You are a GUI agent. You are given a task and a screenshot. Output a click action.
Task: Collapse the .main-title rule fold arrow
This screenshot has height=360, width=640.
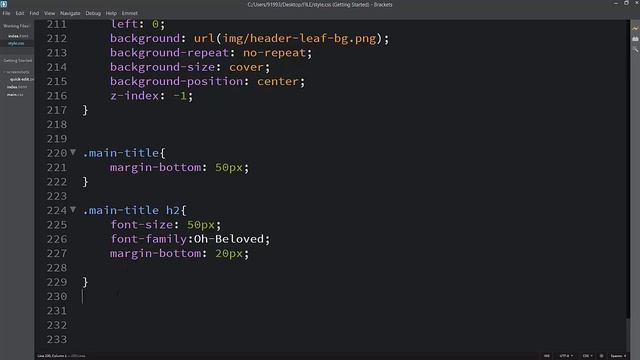pos(73,152)
